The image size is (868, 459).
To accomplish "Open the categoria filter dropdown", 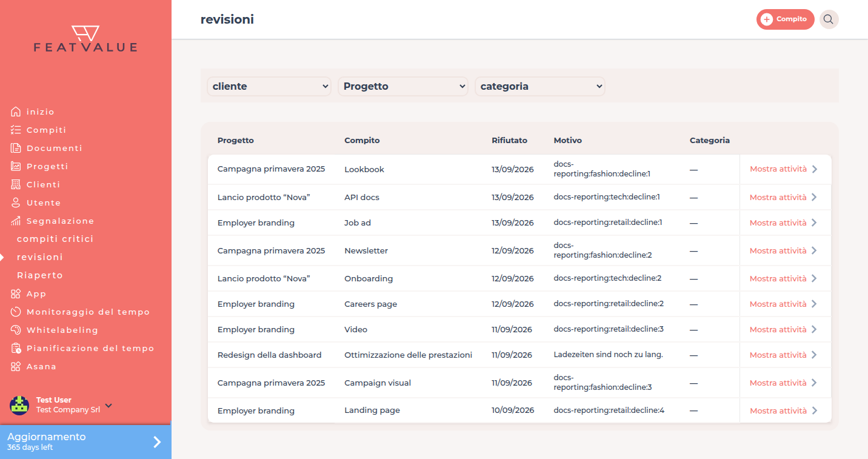I will 540,86.
